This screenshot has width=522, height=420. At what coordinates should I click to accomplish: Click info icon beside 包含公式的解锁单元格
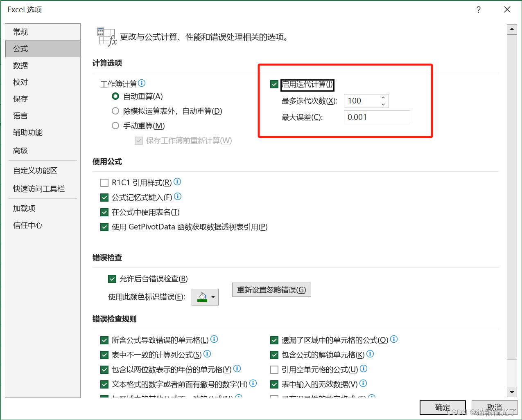[370, 354]
